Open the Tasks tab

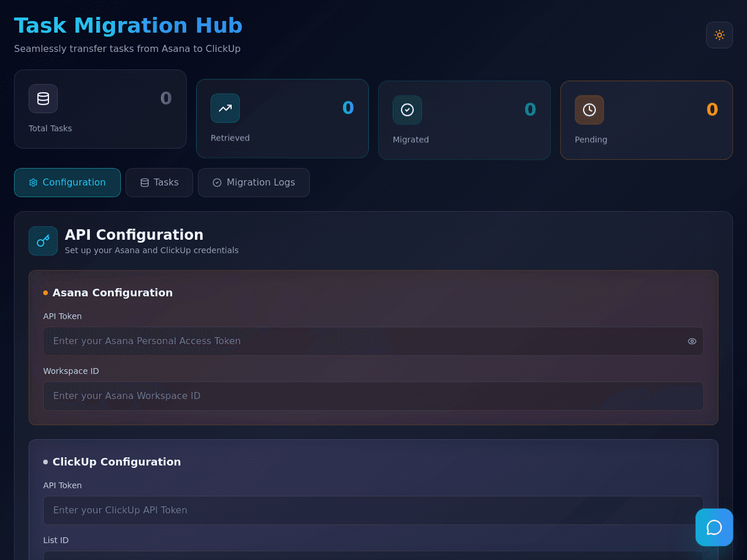[x=159, y=183]
